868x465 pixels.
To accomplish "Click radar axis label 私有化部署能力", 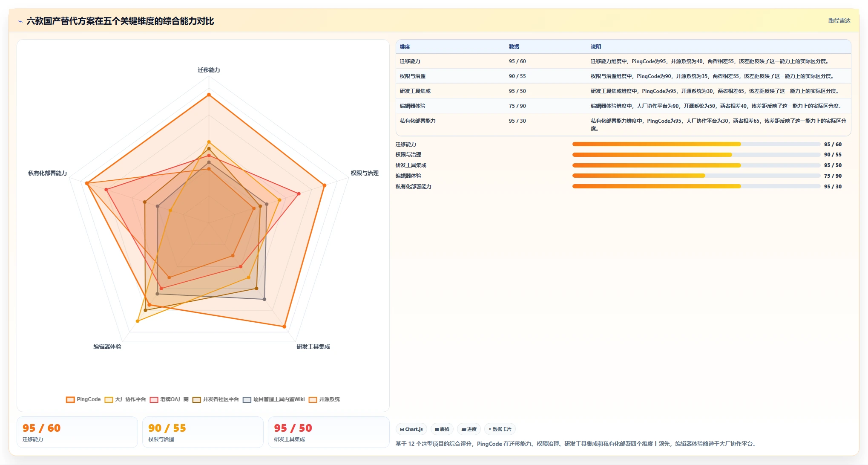I will (48, 173).
